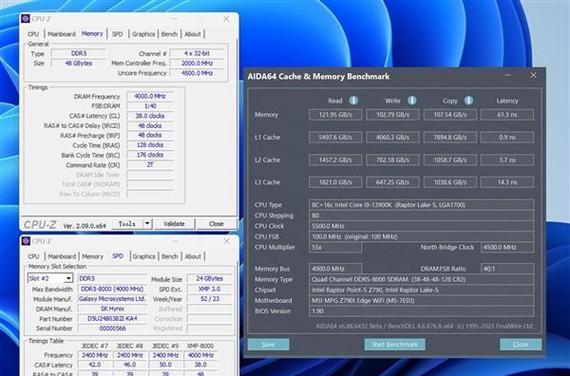The height and width of the screenshot is (376, 570).
Task: Click the Memory Type Quad Channel DDR5-8000 field
Action: [421, 279]
